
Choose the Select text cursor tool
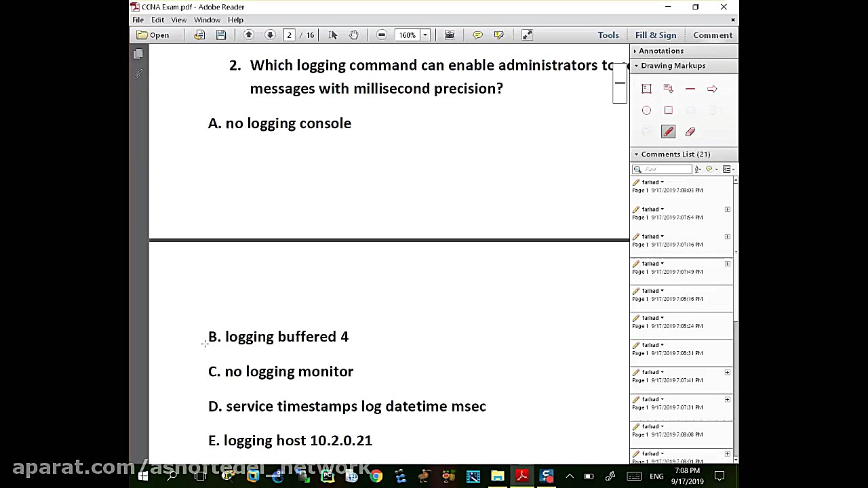tap(332, 35)
